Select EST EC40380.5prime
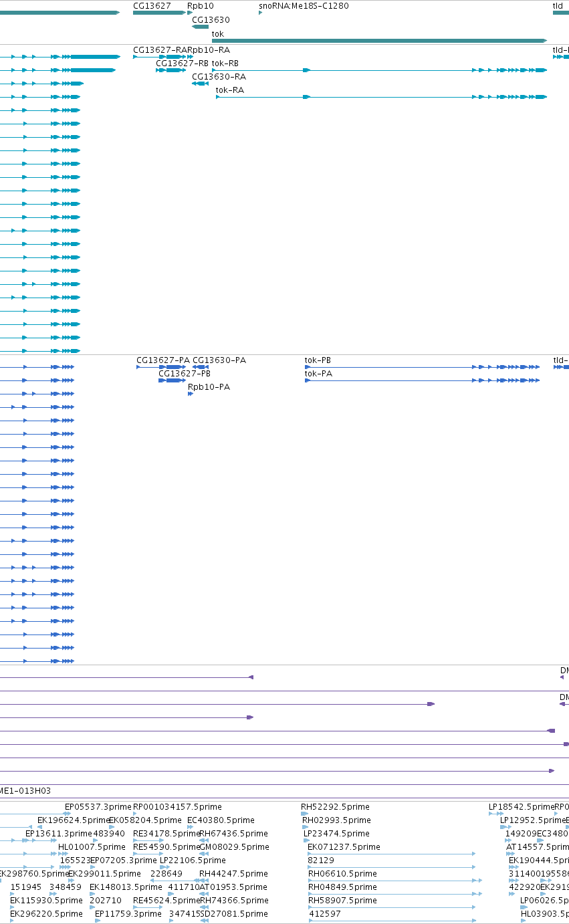This screenshot has width=569, height=924. [x=221, y=820]
